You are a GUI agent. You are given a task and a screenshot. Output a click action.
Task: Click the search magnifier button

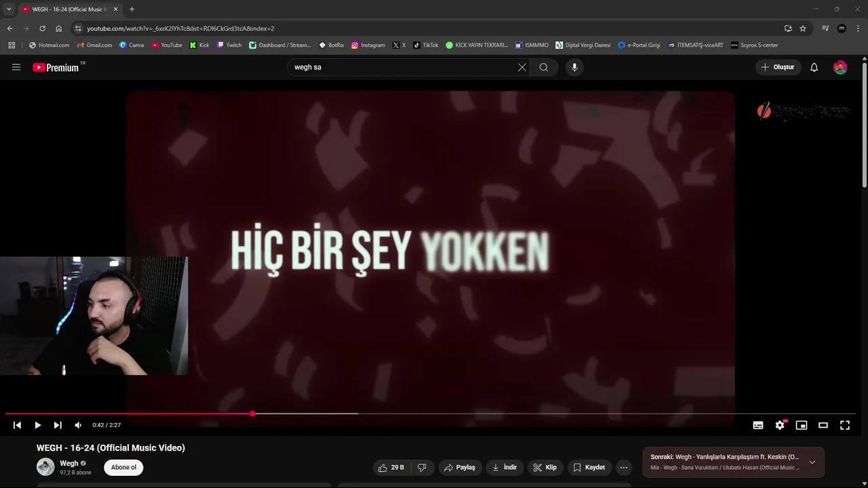tap(544, 67)
